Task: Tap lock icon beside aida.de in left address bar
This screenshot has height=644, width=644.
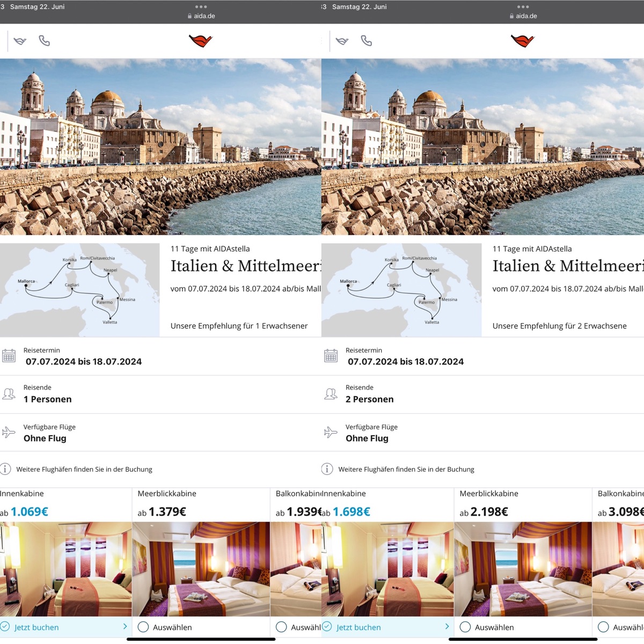Action: [x=189, y=16]
